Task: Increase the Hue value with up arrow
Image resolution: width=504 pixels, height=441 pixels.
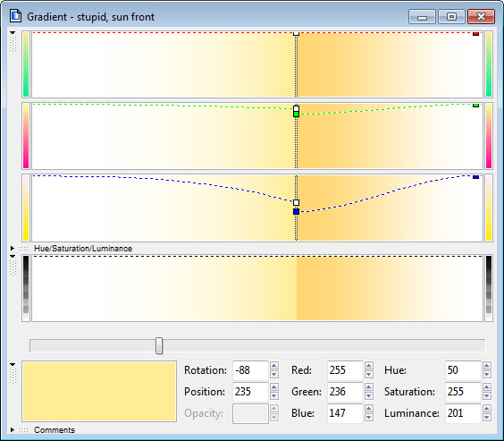Action: pyautogui.click(x=487, y=365)
